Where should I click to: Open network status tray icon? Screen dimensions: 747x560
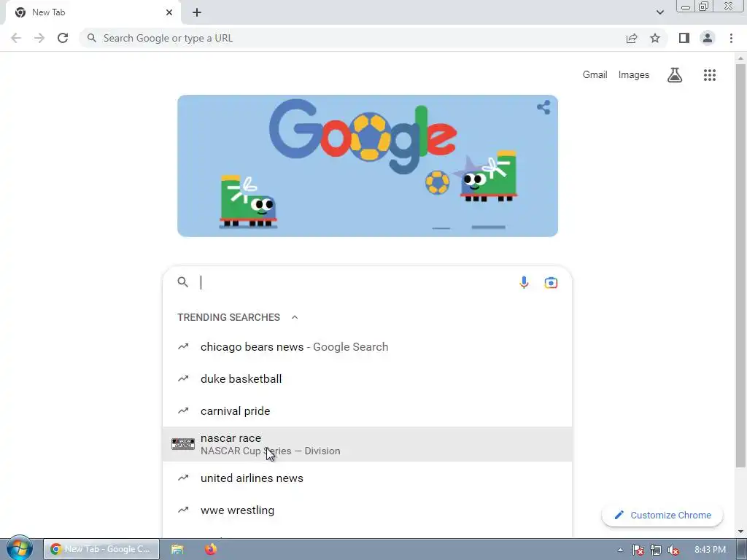tap(656, 550)
